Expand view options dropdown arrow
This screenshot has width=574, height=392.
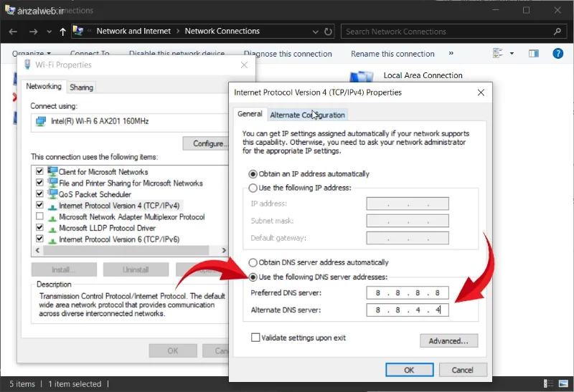point(512,54)
